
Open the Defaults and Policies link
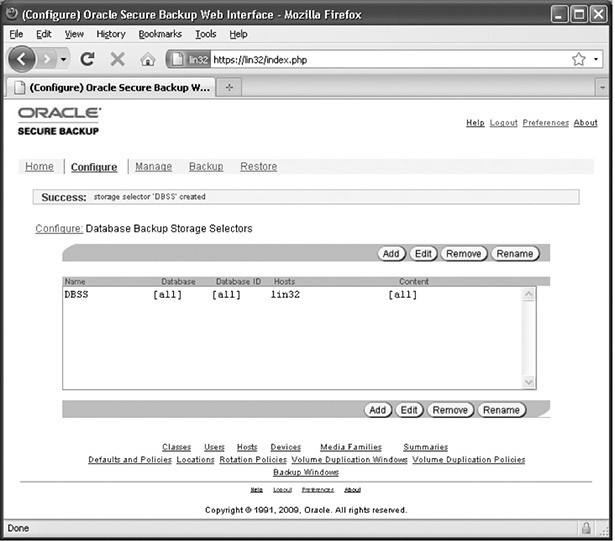[130, 459]
